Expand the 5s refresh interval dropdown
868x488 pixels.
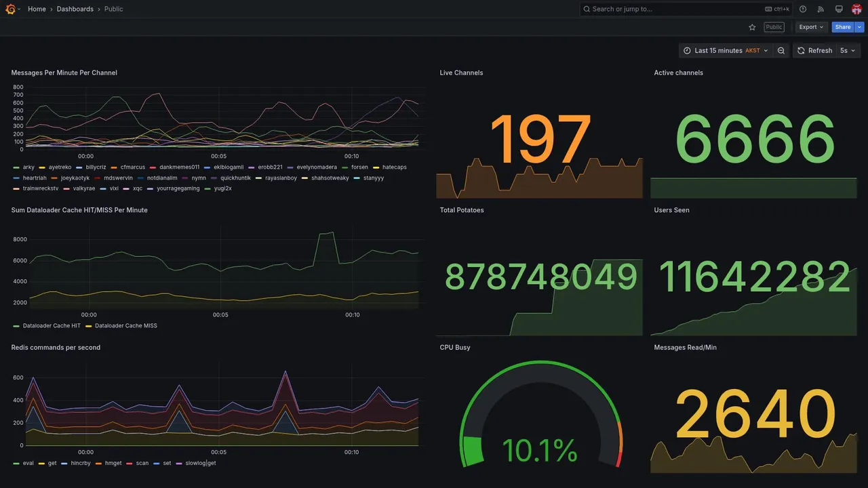click(848, 51)
